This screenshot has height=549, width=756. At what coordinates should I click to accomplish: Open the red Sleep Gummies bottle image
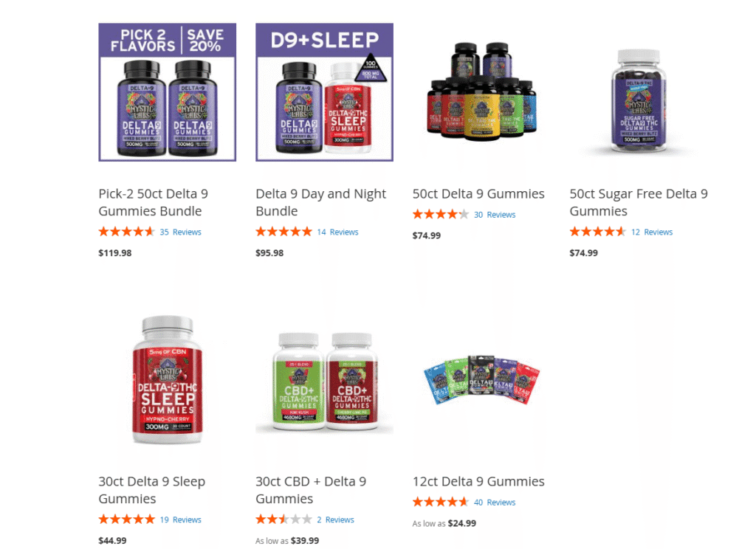pos(168,380)
